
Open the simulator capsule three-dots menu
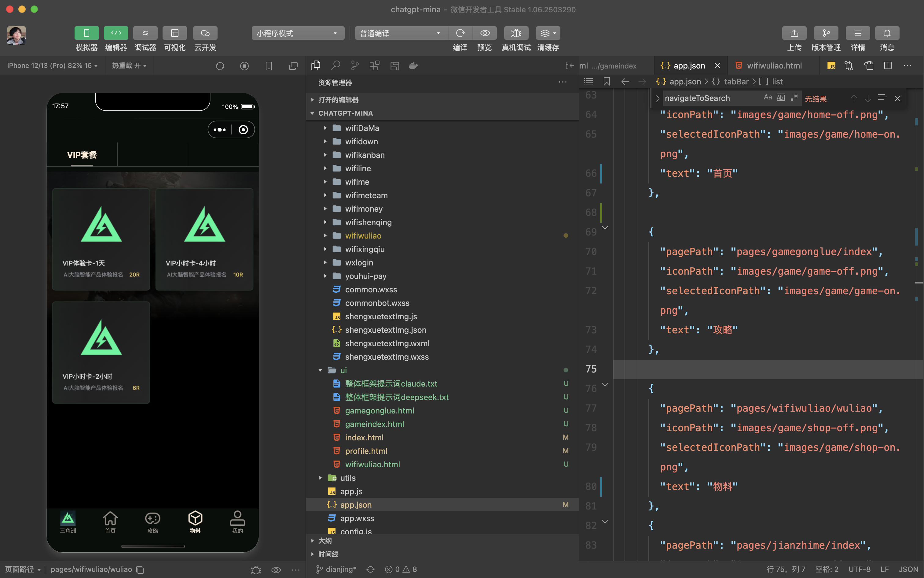(220, 130)
